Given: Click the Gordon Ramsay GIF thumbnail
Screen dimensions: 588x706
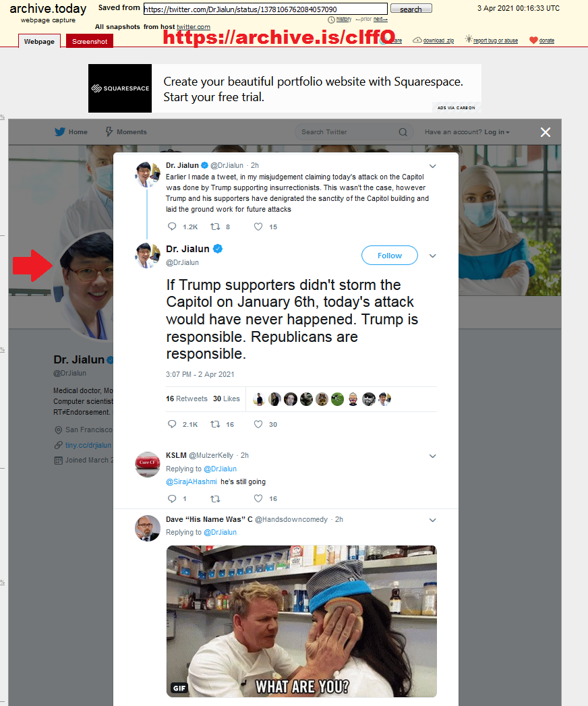Looking at the screenshot, I should point(301,621).
